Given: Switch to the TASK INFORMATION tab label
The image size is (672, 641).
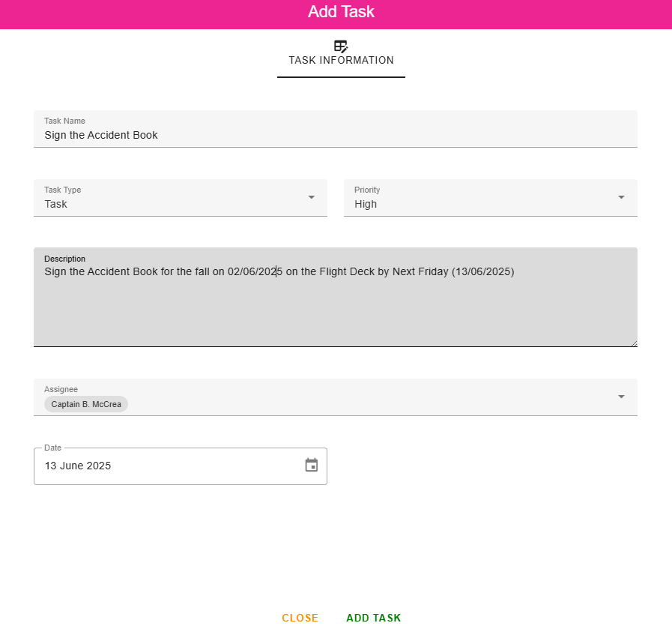Looking at the screenshot, I should coord(341,61).
